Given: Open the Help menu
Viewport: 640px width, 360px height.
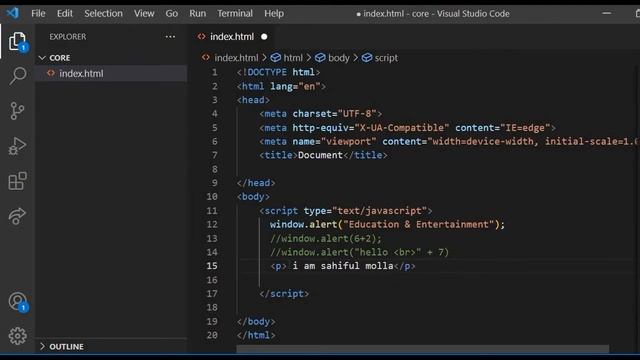Looking at the screenshot, I should click(x=274, y=13).
